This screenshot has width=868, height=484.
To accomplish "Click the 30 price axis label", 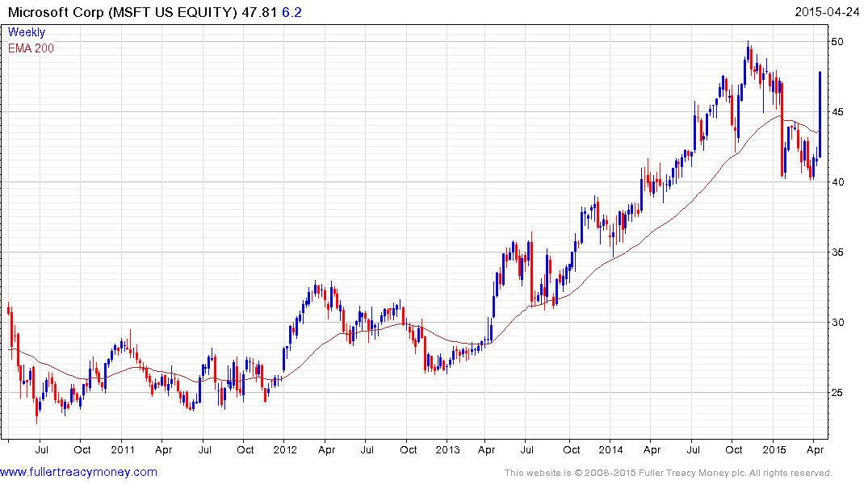I will [840, 323].
